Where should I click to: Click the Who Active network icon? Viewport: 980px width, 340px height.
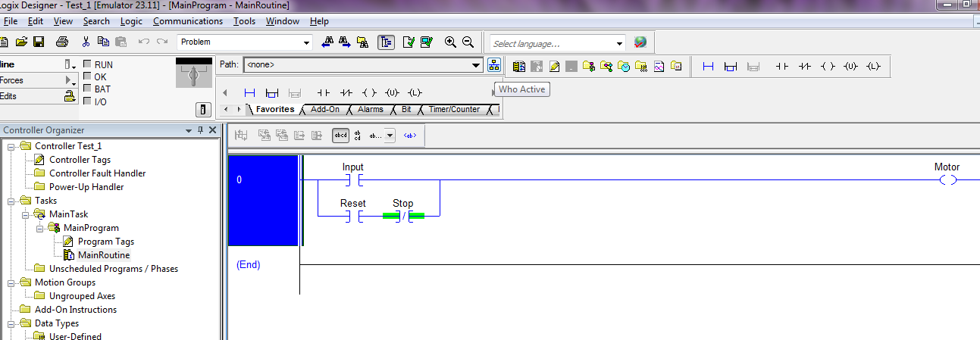(x=494, y=65)
